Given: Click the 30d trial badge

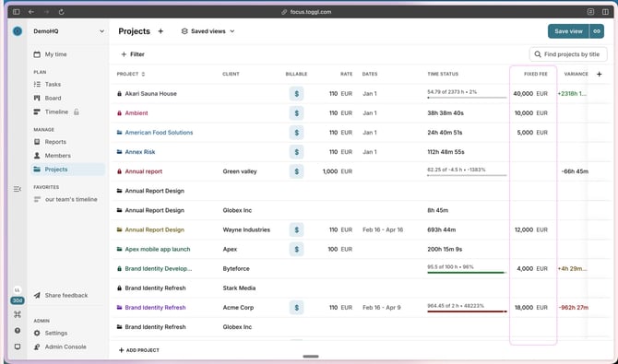Looking at the screenshot, I should (x=18, y=300).
